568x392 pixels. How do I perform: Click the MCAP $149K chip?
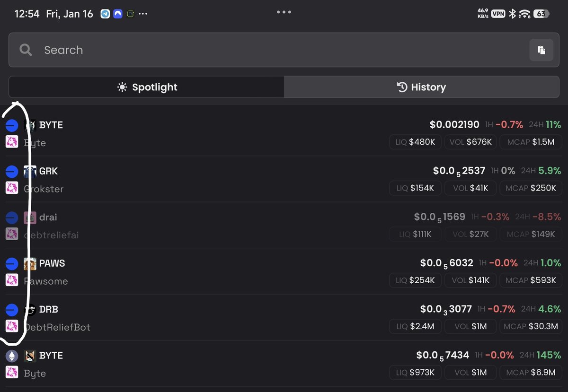[530, 234]
